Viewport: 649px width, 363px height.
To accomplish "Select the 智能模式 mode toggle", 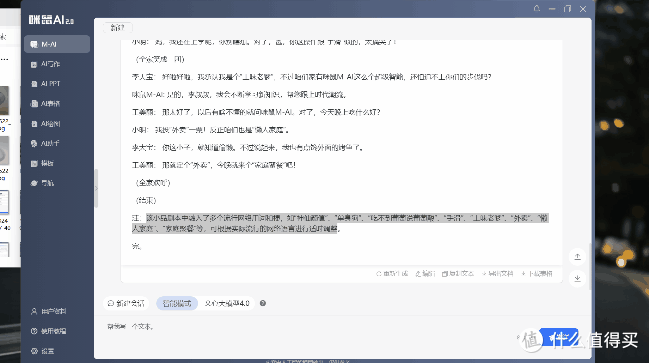I will click(177, 303).
